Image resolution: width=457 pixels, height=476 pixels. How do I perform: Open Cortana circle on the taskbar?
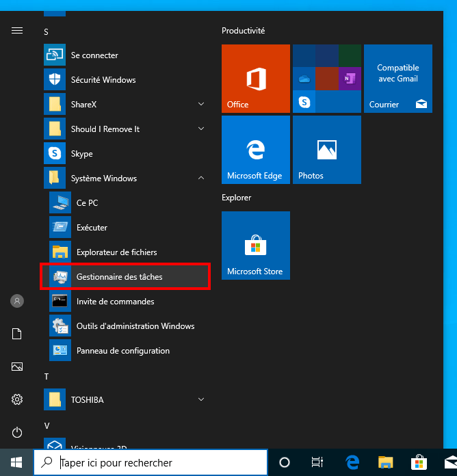[285, 462]
